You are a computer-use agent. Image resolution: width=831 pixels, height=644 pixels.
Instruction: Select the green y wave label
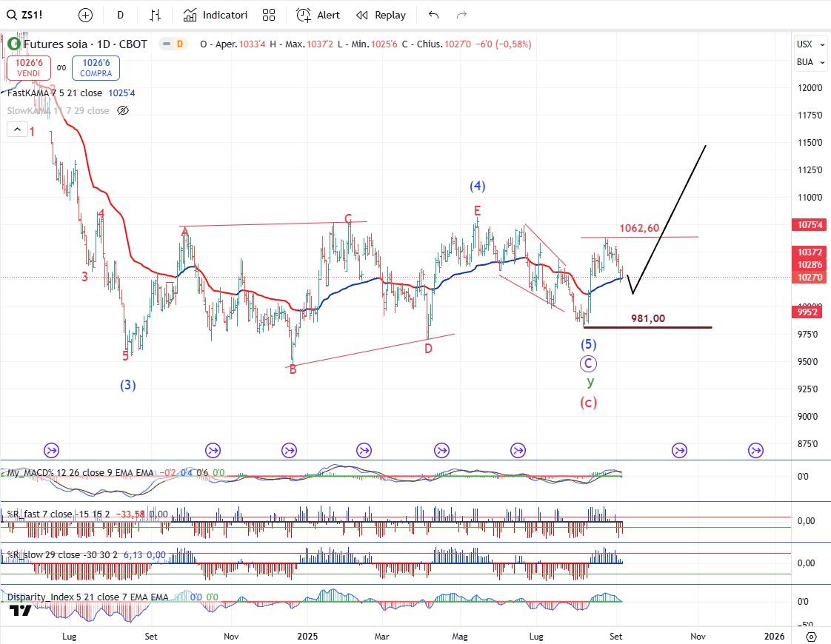point(590,382)
